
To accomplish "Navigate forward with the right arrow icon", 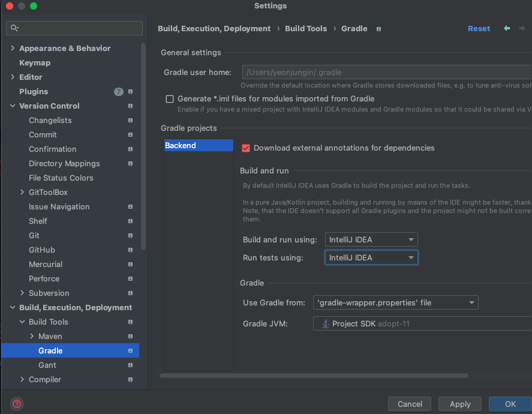I will coord(522,29).
